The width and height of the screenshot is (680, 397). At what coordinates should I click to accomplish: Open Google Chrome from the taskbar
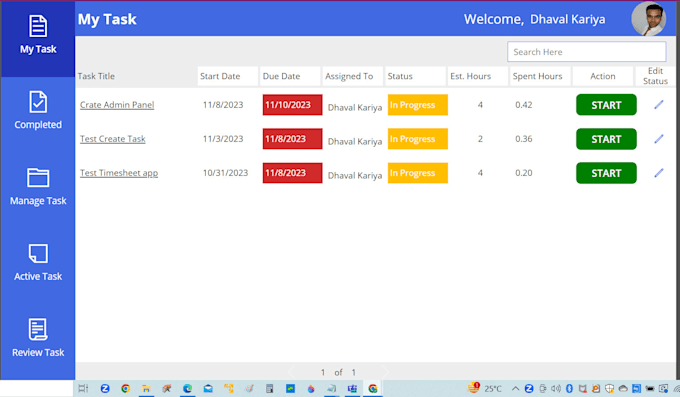pyautogui.click(x=125, y=388)
